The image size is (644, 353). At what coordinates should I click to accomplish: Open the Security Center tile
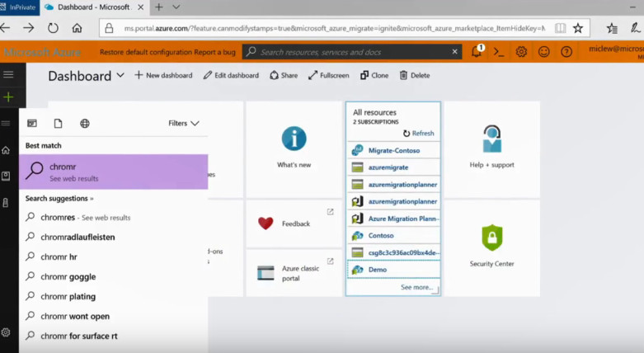pos(491,248)
